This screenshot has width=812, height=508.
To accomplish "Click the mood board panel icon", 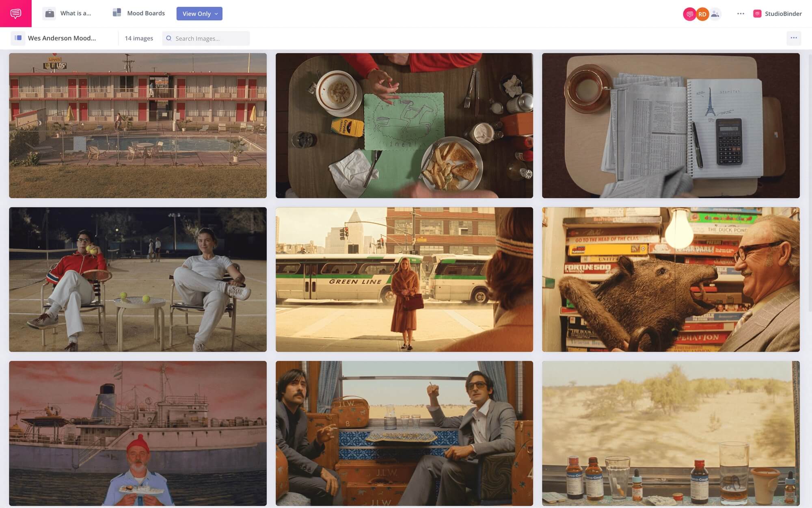I will tap(18, 38).
